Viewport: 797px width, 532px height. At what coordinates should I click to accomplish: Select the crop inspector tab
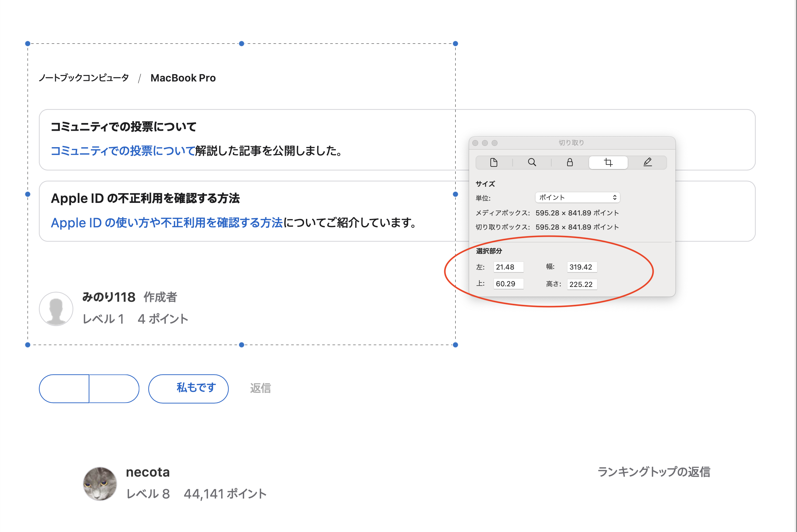[608, 163]
